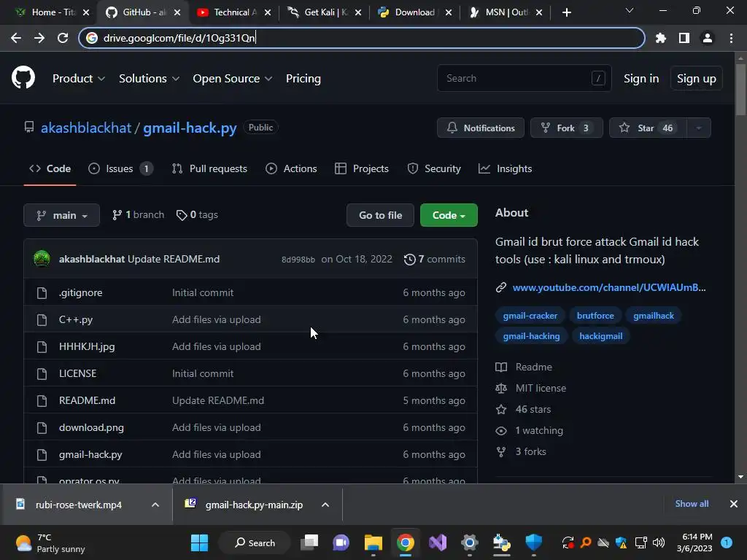
Task: Open the Pull requests tab
Action: coord(209,168)
